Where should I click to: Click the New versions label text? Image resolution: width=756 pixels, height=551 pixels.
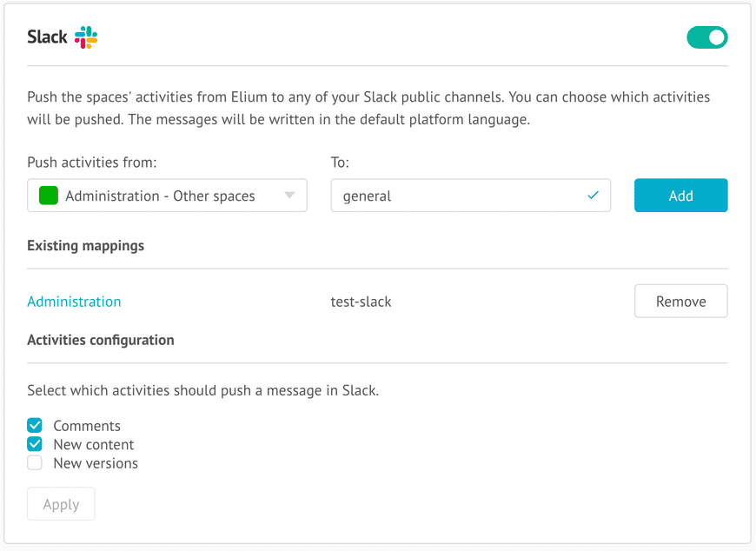(x=96, y=463)
